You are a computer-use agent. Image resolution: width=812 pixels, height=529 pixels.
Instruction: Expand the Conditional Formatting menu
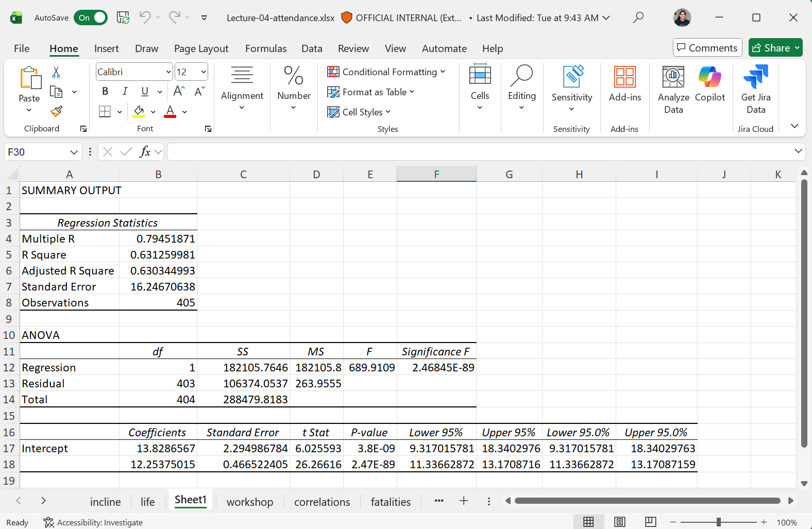pos(386,72)
